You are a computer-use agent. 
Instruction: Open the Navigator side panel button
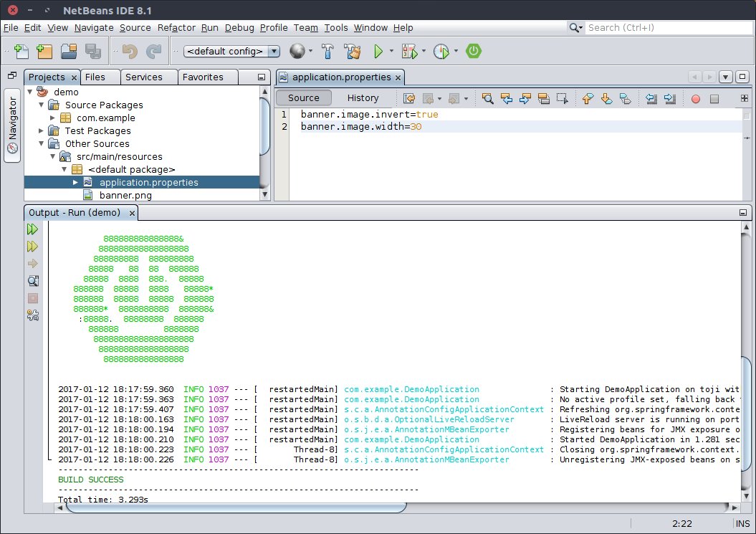click(x=12, y=125)
